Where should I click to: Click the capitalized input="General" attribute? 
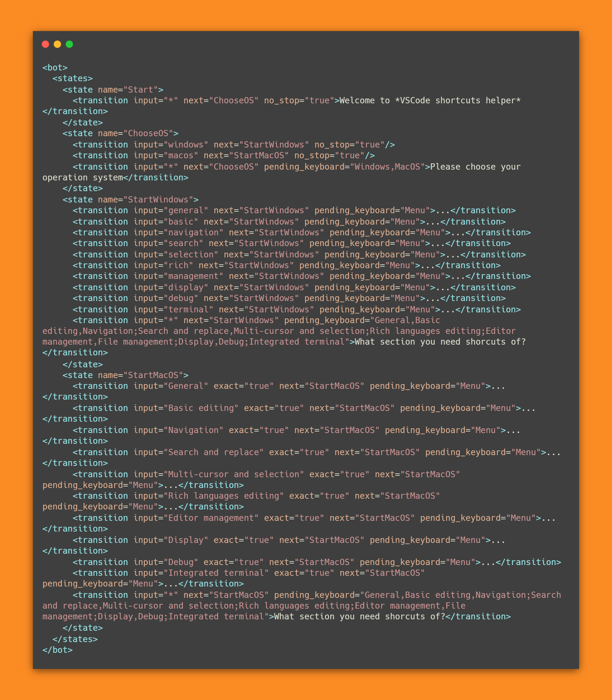pos(171,386)
